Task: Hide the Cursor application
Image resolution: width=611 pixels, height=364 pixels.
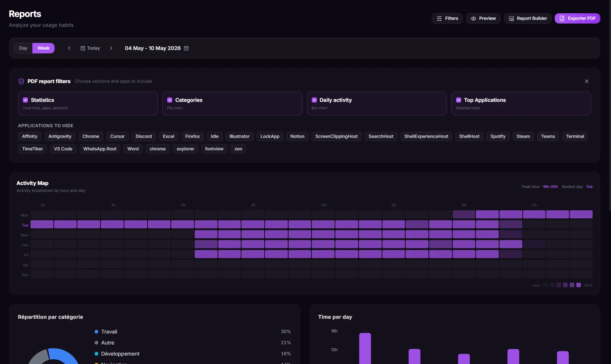Action: [x=117, y=136]
